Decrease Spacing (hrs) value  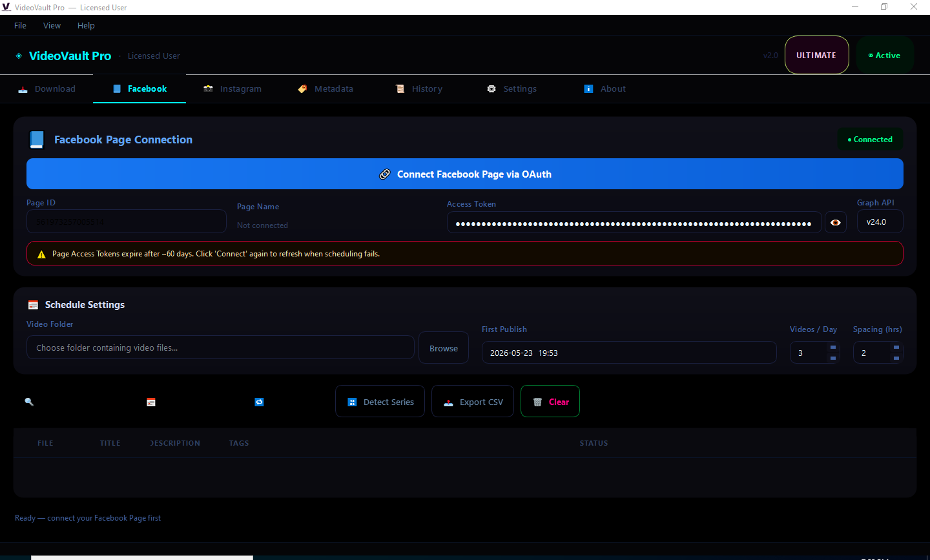pos(896,358)
